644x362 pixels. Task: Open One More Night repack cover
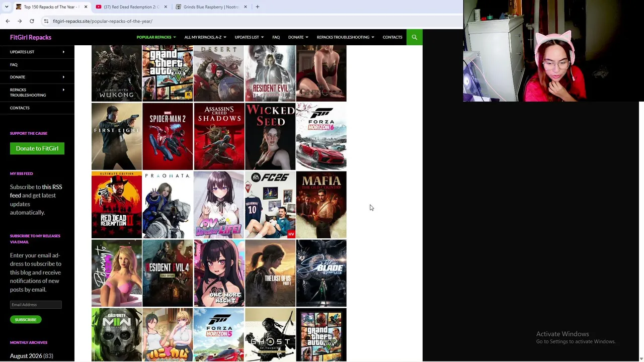[x=219, y=273]
